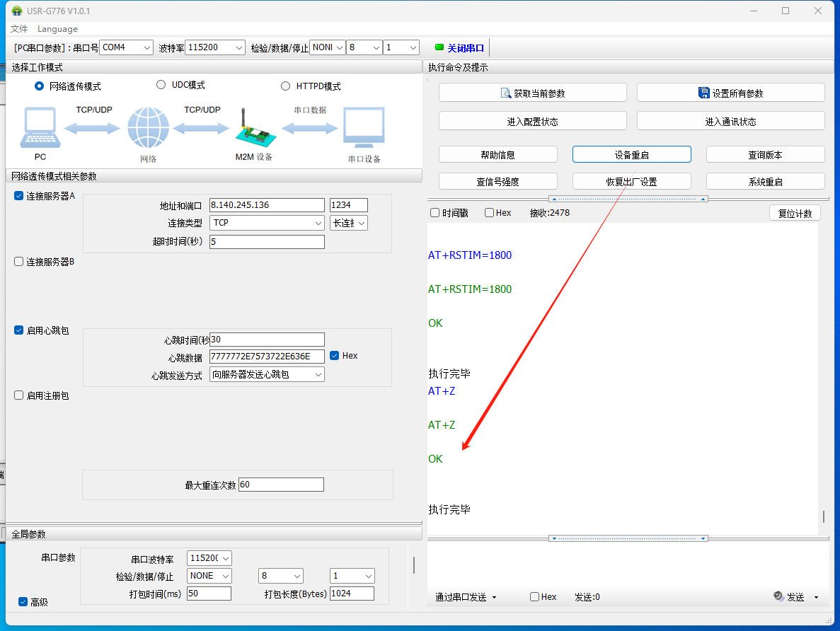Click the network globe icon
This screenshot has height=631, width=840.
coord(149,128)
